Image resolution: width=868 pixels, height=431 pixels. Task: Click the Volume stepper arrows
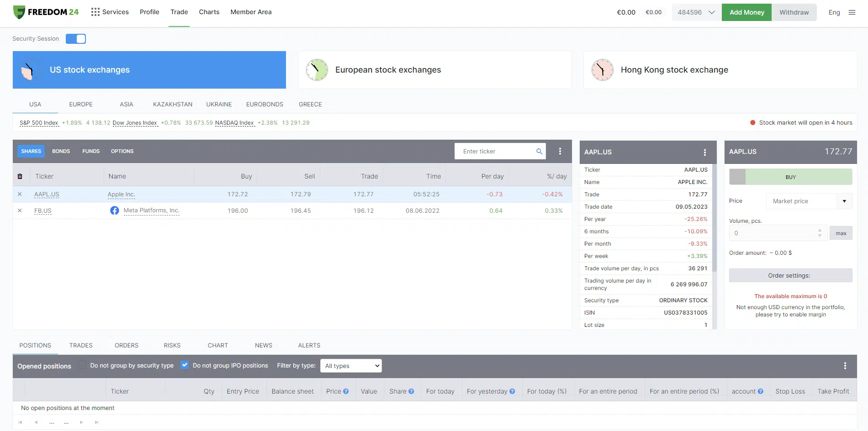[820, 233]
